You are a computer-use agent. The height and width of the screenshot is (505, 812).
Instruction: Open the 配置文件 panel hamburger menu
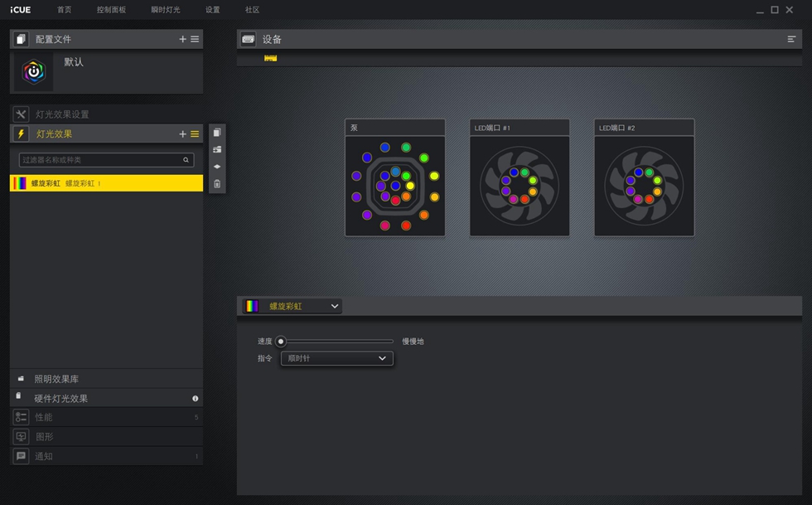[195, 39]
